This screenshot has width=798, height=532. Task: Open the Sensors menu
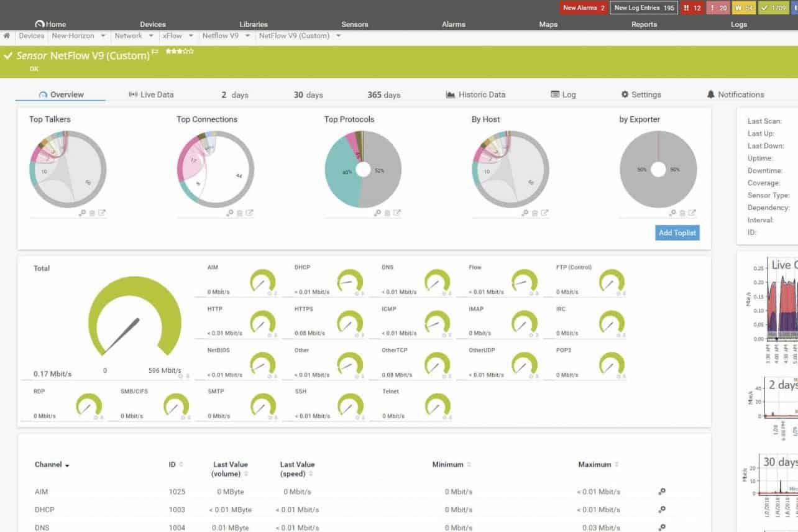(354, 24)
